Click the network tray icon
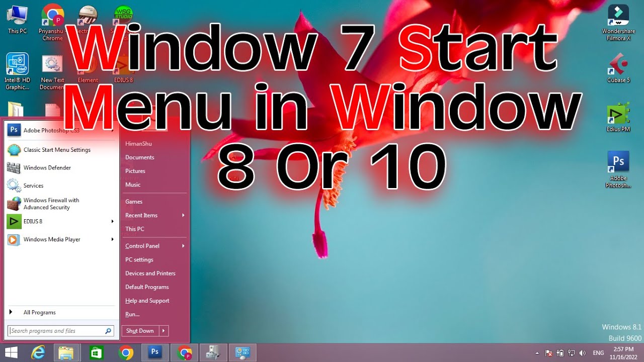644x362 pixels. pos(572,353)
